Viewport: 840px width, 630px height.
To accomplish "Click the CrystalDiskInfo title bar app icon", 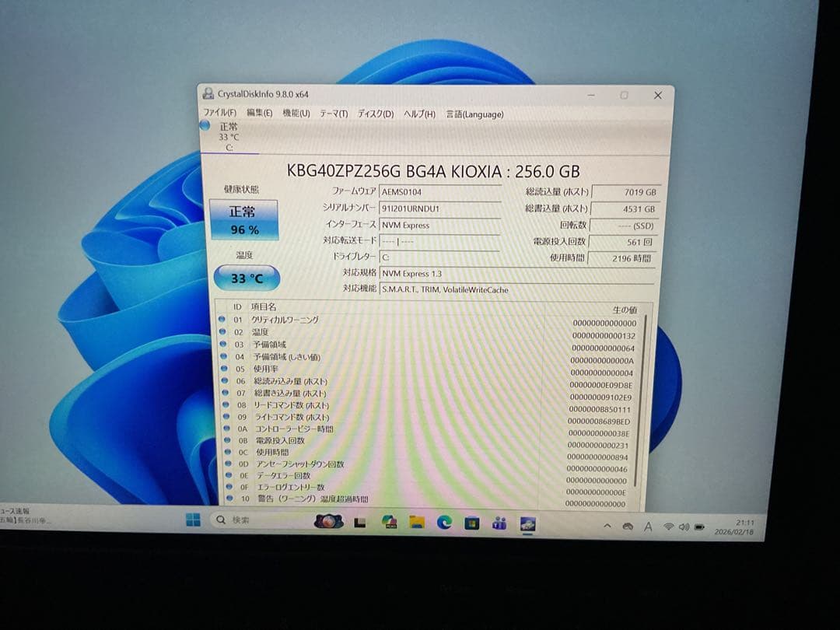I will (x=208, y=94).
